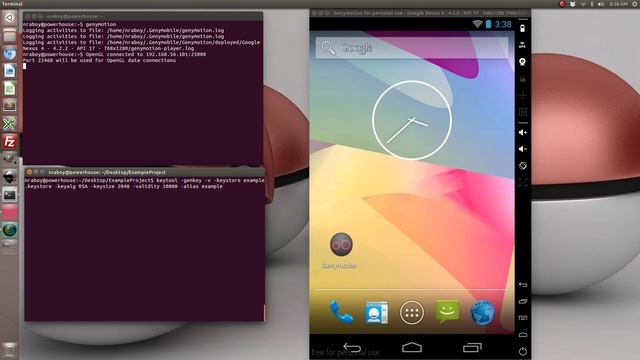The image size is (640, 360).
Task: Click the clock time in the top panel
Action: pyautogui.click(x=618, y=4)
